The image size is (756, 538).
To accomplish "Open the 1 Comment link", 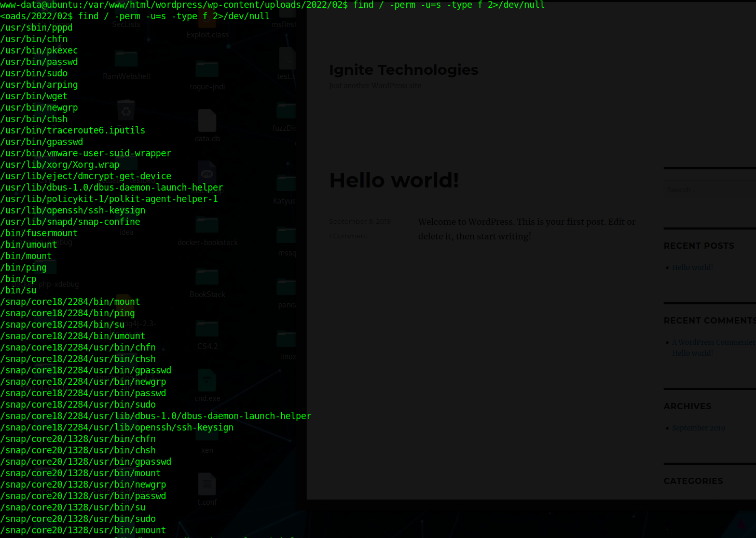I will click(348, 236).
